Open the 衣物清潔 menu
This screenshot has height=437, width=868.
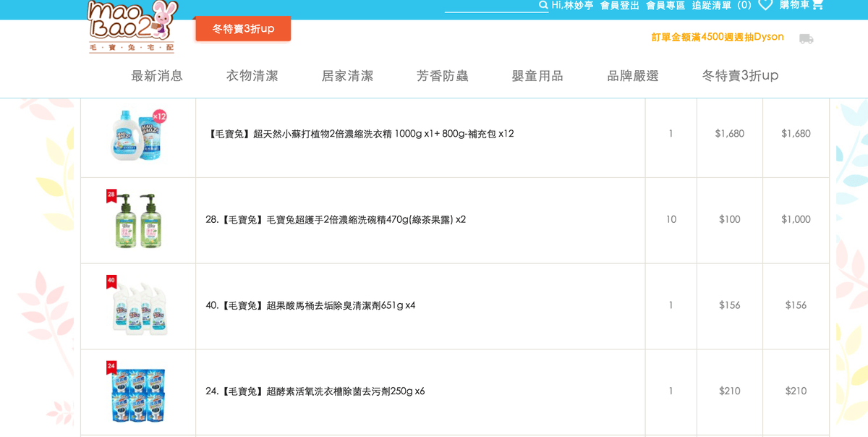[x=252, y=76]
